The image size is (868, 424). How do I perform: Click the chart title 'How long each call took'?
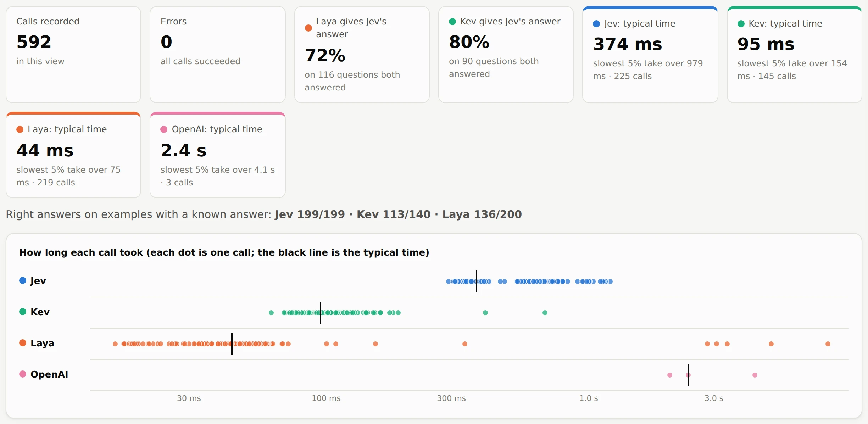click(x=81, y=252)
